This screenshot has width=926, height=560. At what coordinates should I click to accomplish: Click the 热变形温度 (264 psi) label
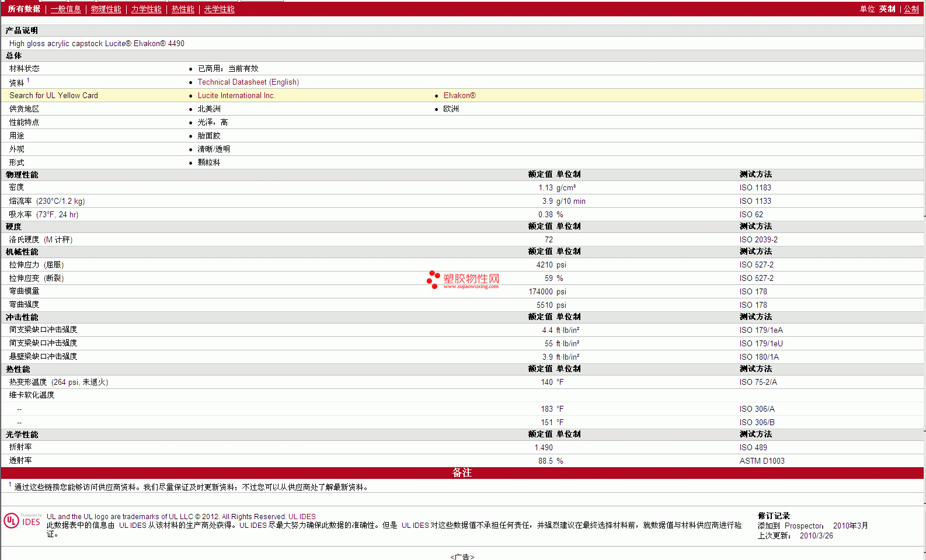58,382
